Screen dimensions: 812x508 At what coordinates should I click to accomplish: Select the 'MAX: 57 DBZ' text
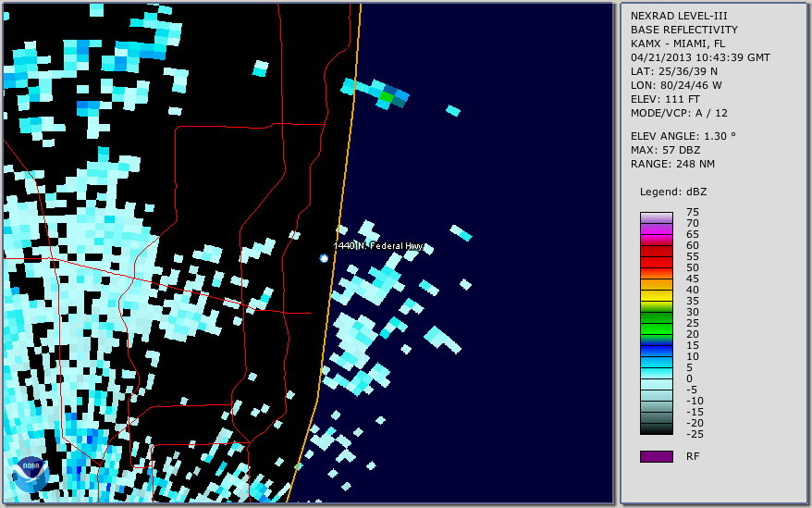coord(665,150)
